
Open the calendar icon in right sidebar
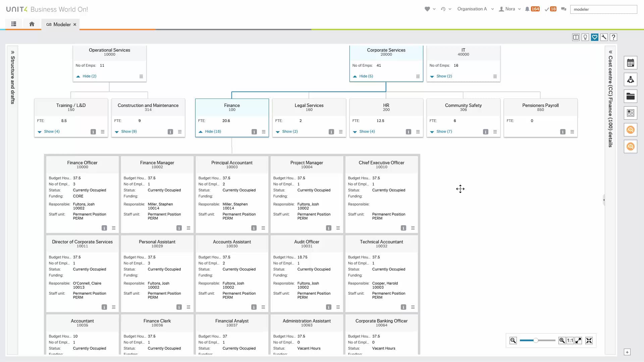point(631,63)
